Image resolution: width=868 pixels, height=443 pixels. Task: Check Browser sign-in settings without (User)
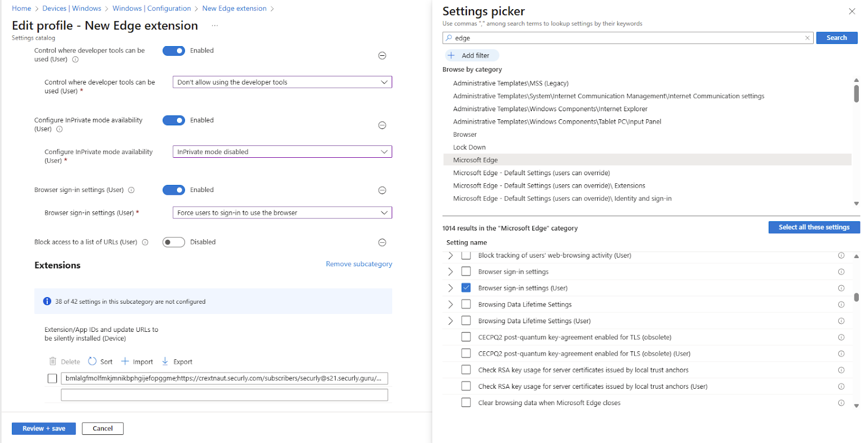pos(466,271)
